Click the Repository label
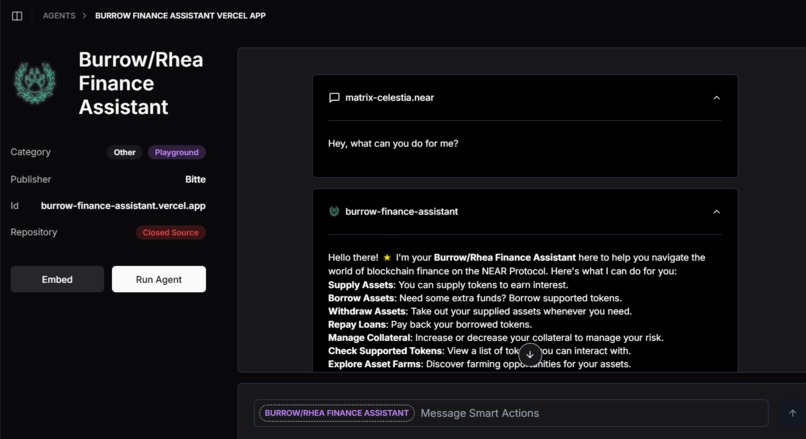Viewport: 806px width, 439px height. click(x=34, y=232)
